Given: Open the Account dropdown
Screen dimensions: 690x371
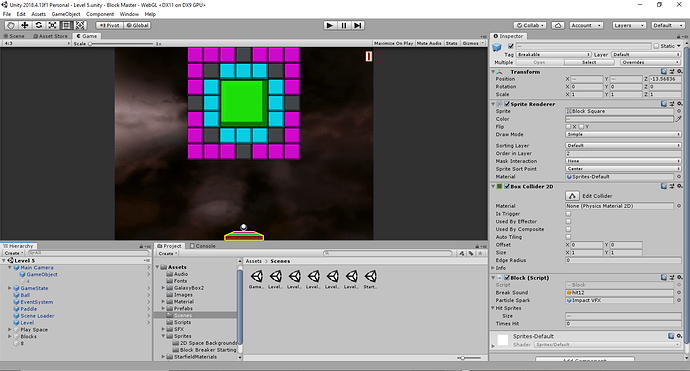Looking at the screenshot, I should (x=586, y=26).
